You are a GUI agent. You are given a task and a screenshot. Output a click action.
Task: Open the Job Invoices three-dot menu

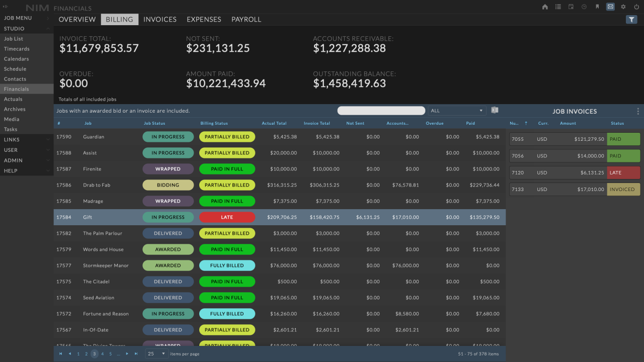click(638, 111)
